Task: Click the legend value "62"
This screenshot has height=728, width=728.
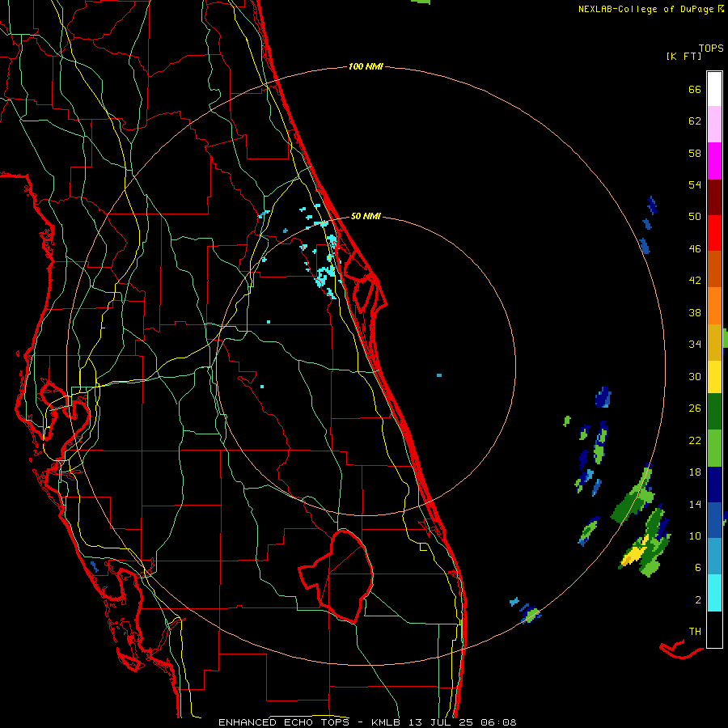Action: click(x=695, y=121)
